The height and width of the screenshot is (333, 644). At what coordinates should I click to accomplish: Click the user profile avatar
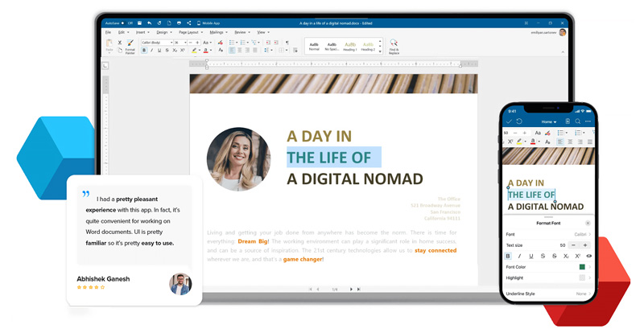coord(563,32)
